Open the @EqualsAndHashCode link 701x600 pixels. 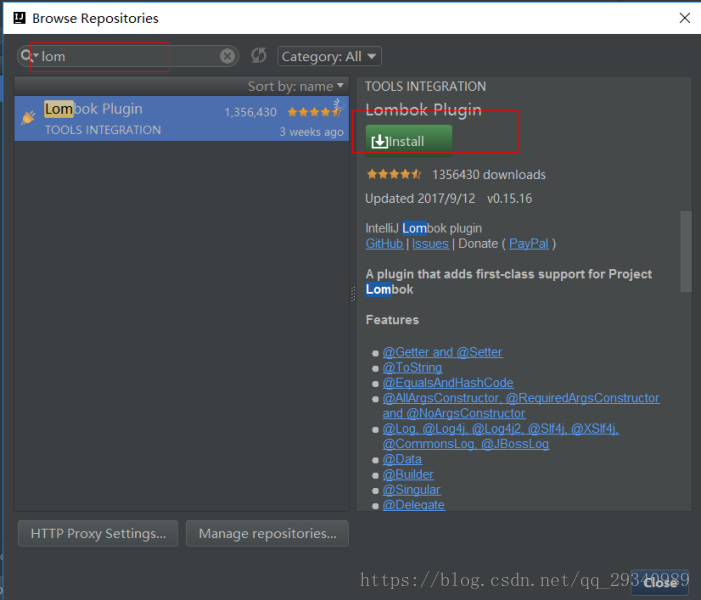448,383
